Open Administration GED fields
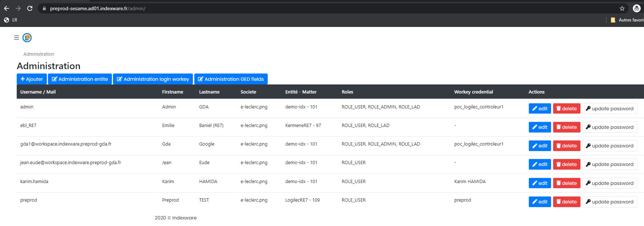The width and height of the screenshot is (644, 226). click(231, 79)
